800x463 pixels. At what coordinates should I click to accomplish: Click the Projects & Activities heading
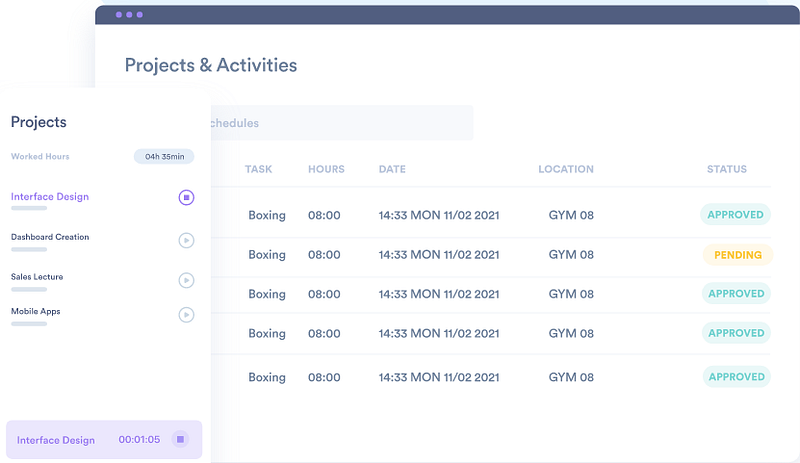[x=211, y=65]
